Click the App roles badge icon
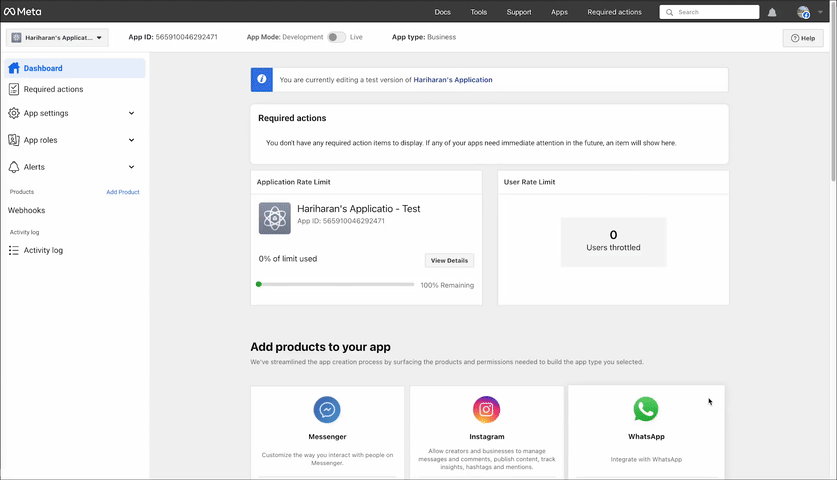837x480 pixels. pos(14,140)
